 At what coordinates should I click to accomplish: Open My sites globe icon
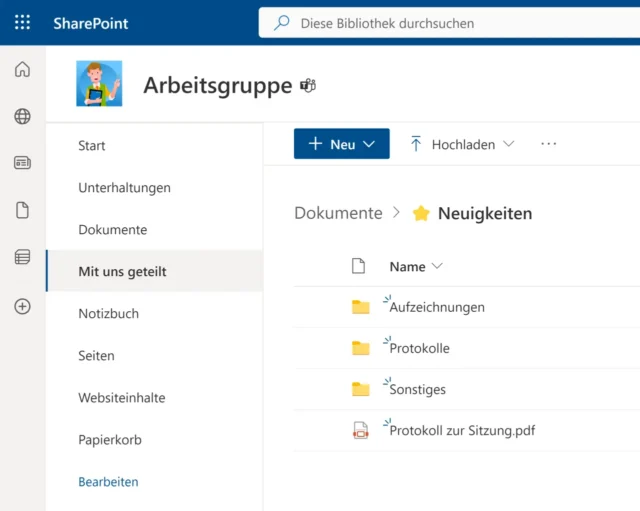22,117
